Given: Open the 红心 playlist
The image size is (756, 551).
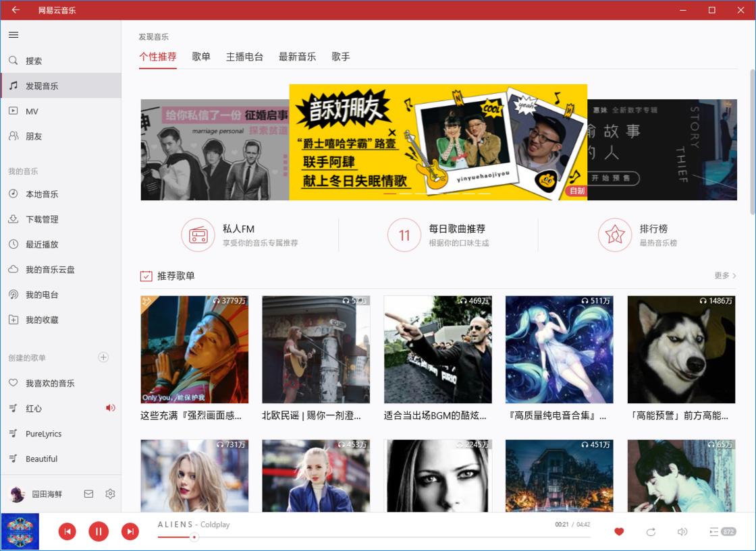Looking at the screenshot, I should 61,408.
